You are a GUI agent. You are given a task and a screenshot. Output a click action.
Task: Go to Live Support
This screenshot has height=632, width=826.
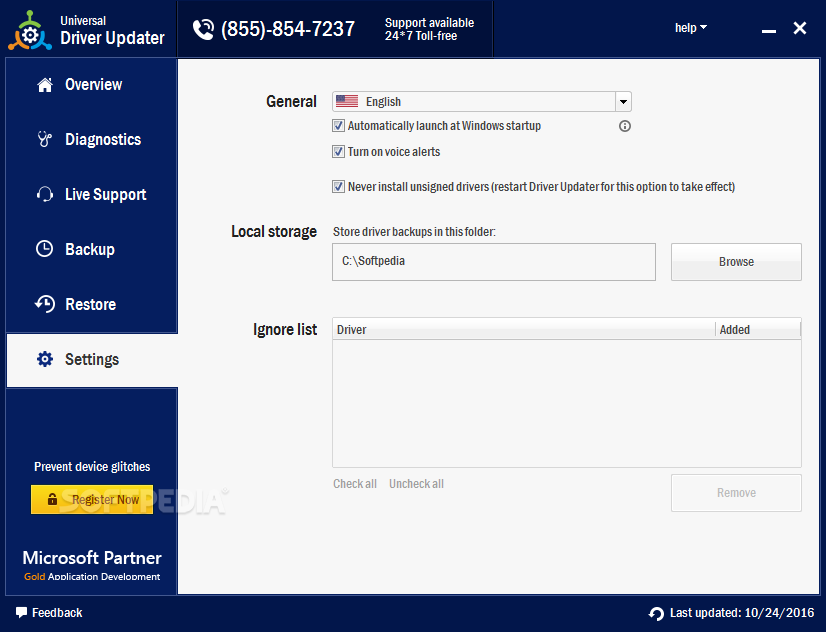pos(92,194)
